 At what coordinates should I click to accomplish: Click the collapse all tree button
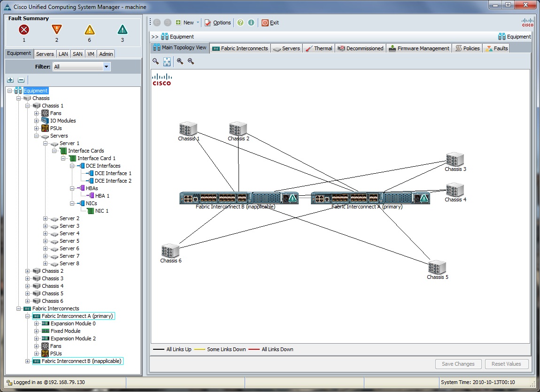pyautogui.click(x=21, y=80)
